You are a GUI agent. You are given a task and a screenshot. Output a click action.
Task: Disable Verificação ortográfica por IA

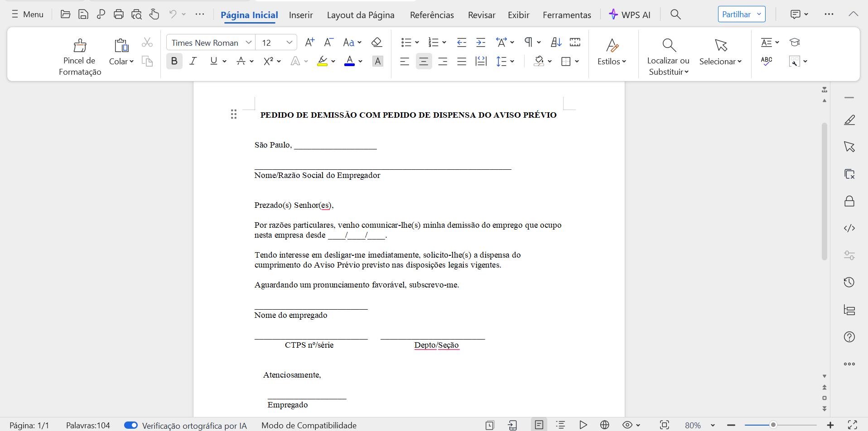(x=130, y=425)
